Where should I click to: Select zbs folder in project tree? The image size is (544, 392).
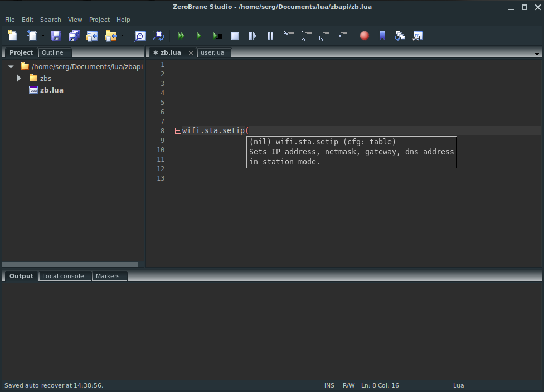(x=46, y=79)
